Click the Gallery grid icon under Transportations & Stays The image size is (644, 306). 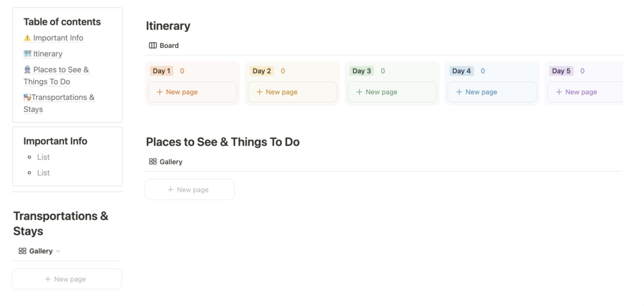(22, 251)
